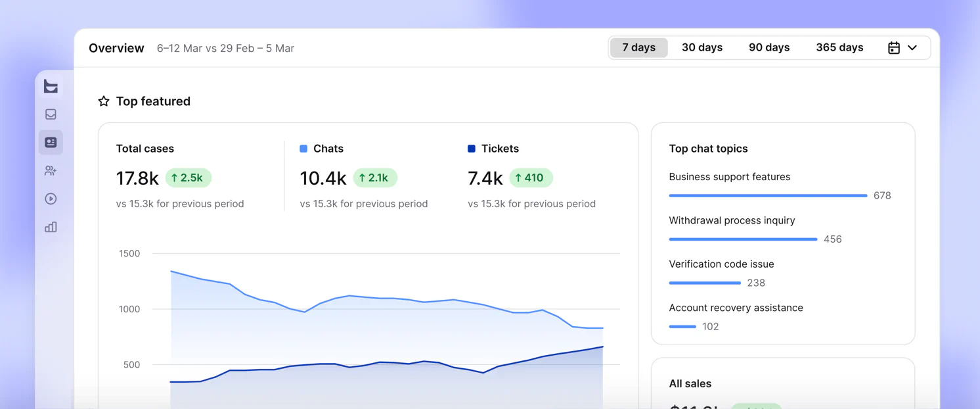Click the 7.4k tickets value
The image size is (980, 409).
pos(485,178)
